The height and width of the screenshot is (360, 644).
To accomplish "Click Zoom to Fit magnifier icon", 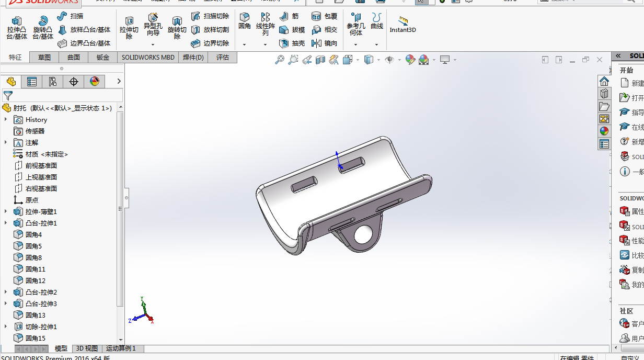I will pyautogui.click(x=280, y=60).
